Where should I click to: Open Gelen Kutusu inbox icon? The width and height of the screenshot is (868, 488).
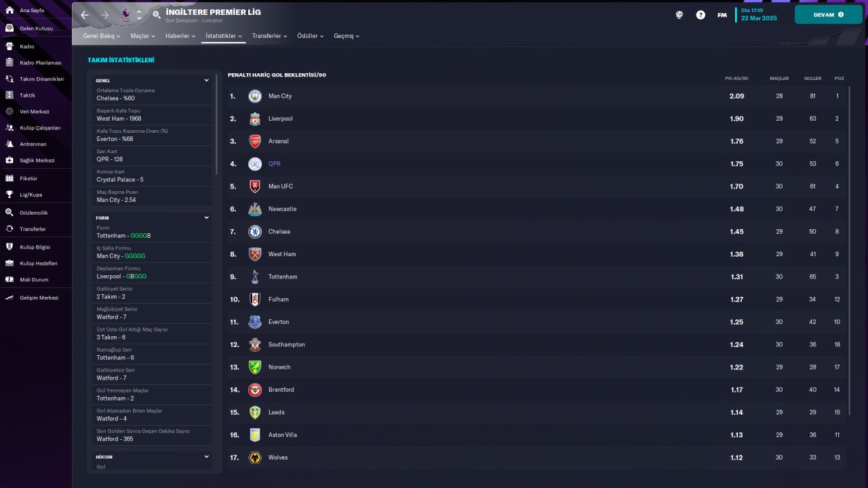point(9,28)
